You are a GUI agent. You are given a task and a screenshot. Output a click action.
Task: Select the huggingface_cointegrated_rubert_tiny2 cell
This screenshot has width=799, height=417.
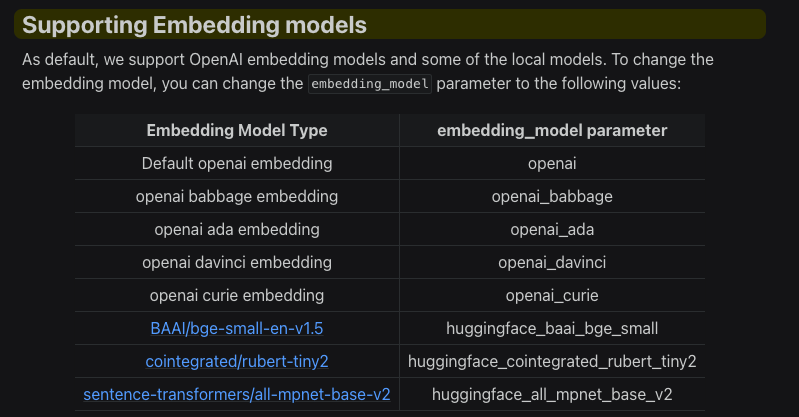tap(552, 361)
